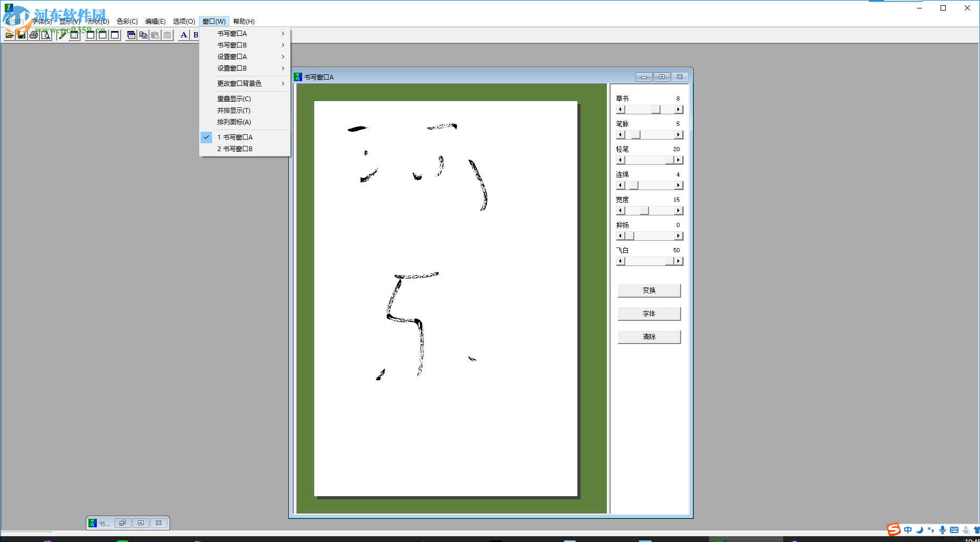Maximize the 书写窗口A child window
Viewport: 980px width, 542px height.
(662, 77)
